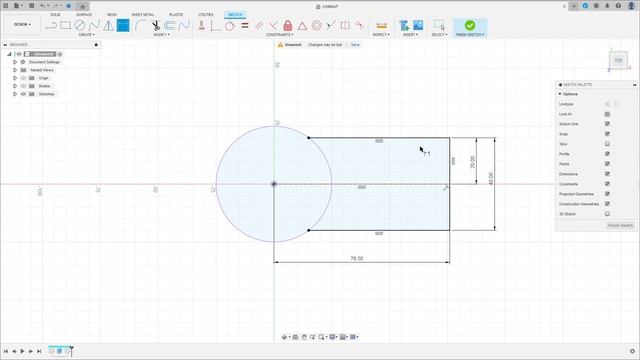
Task: Toggle the Dimensions checkbox
Action: click(607, 174)
